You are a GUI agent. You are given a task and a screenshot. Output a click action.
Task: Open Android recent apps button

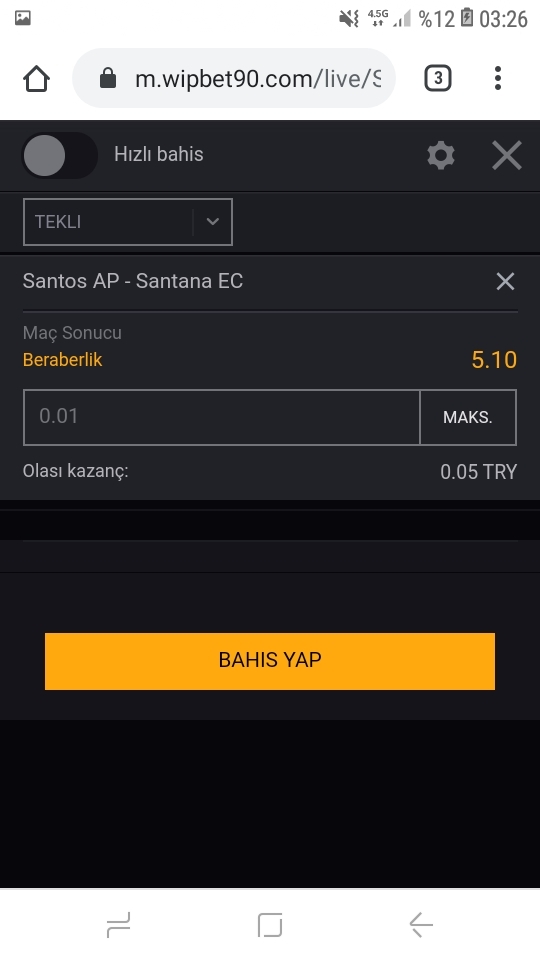[119, 924]
